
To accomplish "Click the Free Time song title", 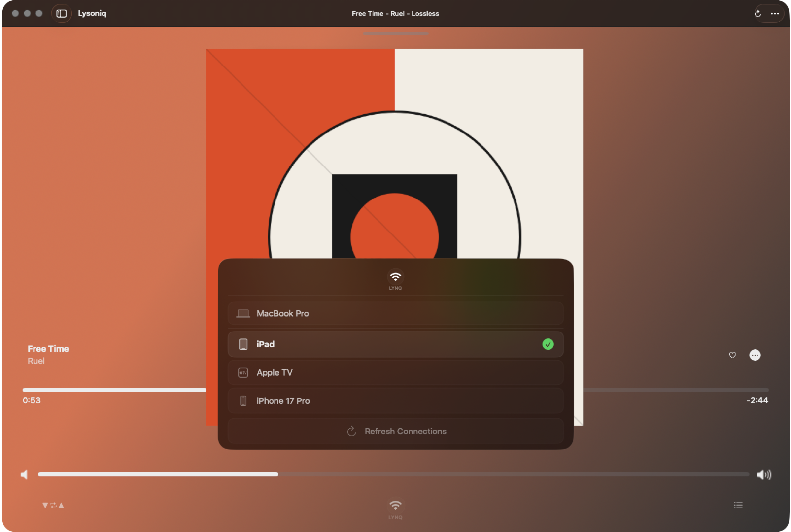I will (48, 348).
